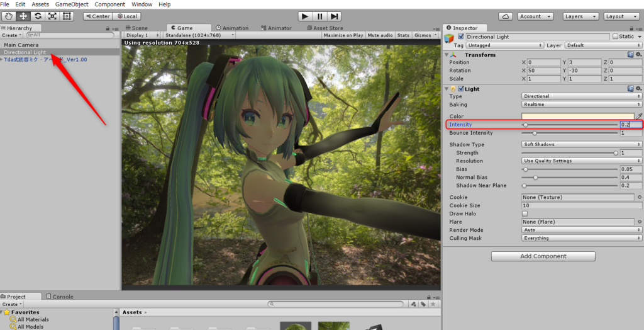
Task: Switch to the Animation tab
Action: [x=232, y=28]
